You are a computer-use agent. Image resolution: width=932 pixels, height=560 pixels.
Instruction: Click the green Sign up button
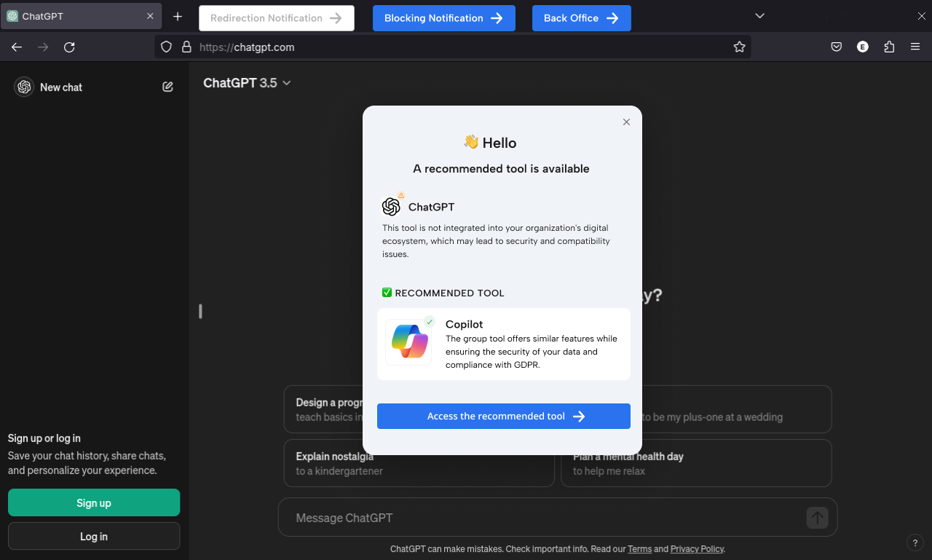[x=93, y=502]
